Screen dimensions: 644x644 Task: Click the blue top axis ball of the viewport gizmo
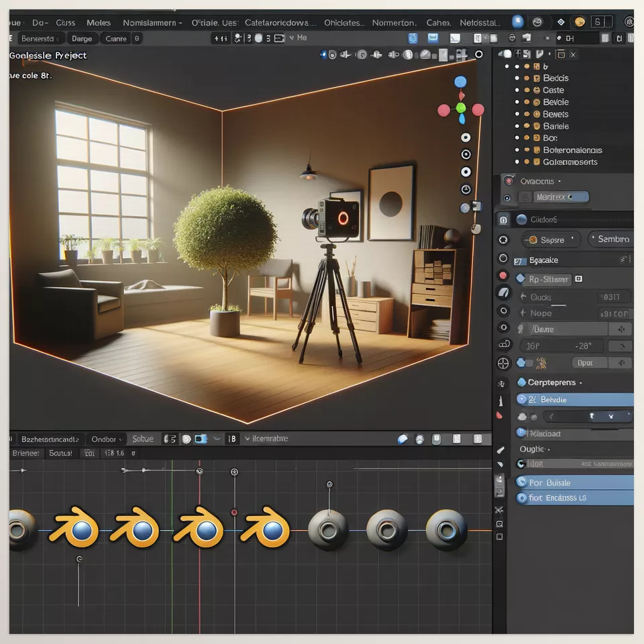pyautogui.click(x=460, y=82)
